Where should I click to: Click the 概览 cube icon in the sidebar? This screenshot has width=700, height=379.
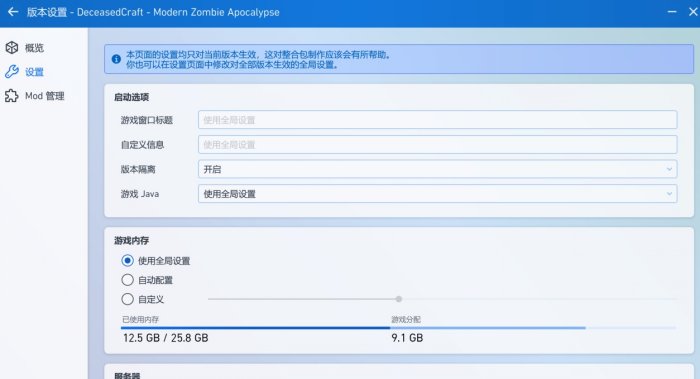pos(12,47)
